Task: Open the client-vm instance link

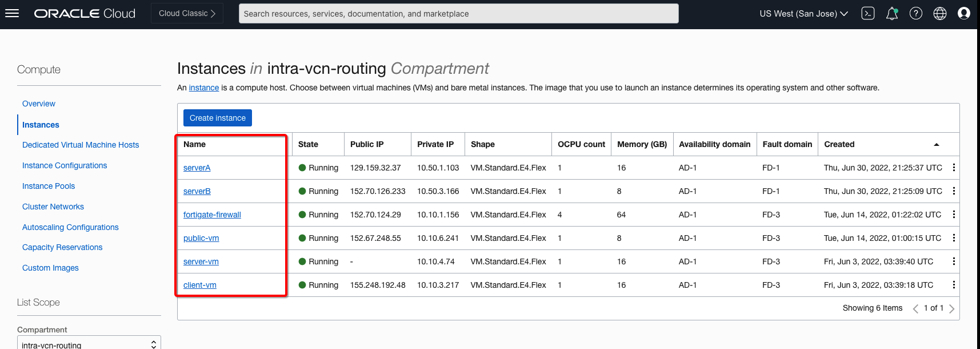Action: click(200, 285)
